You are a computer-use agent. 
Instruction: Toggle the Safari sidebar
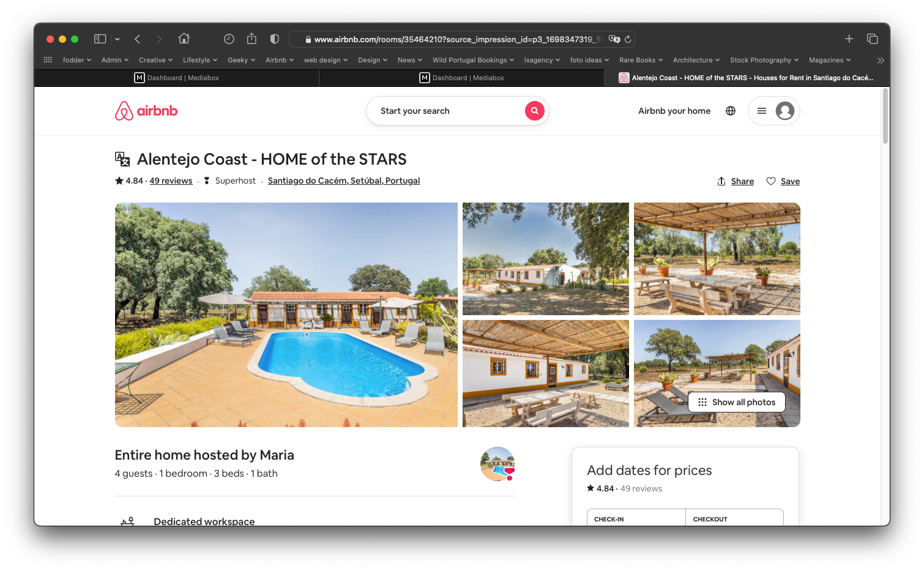tap(100, 39)
